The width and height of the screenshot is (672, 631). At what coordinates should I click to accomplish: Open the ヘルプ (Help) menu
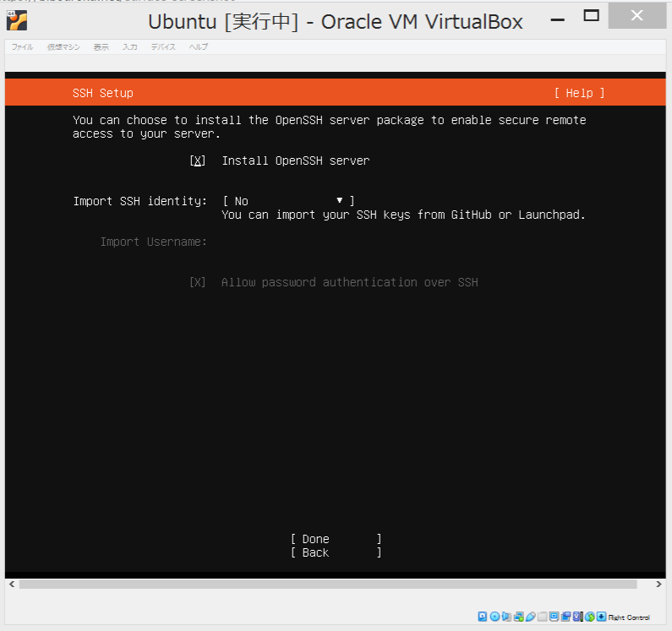coord(199,46)
